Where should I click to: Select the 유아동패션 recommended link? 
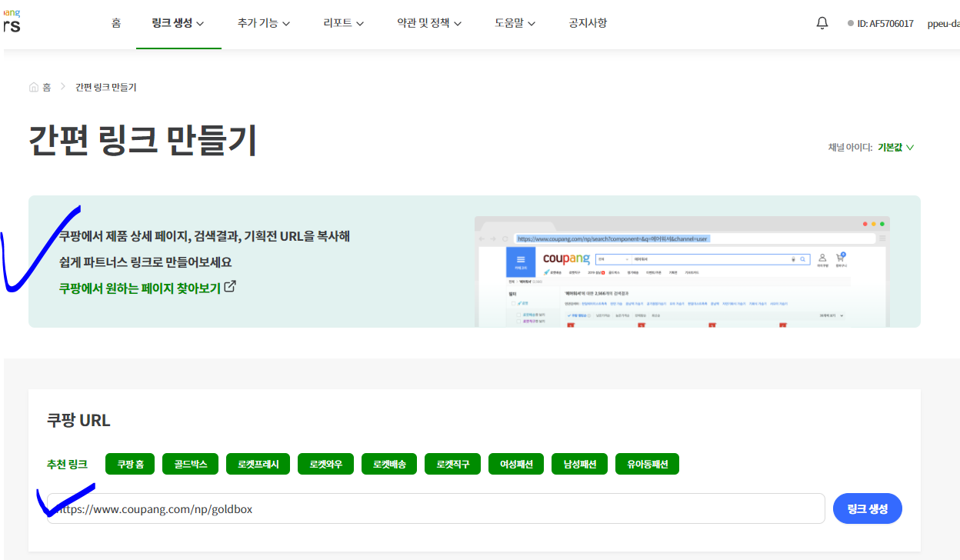(647, 464)
